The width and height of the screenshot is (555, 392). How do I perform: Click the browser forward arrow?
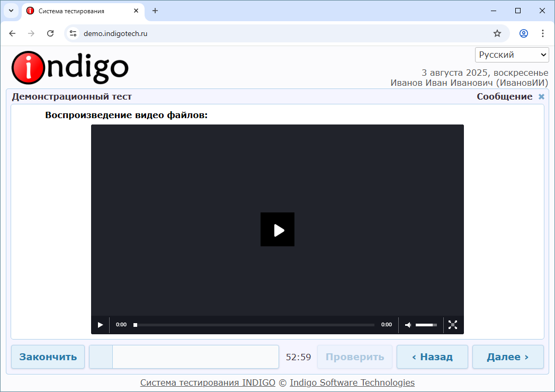coord(31,33)
